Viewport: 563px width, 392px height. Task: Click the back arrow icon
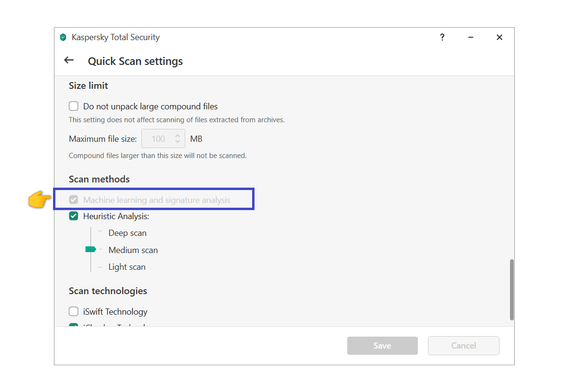tap(69, 61)
